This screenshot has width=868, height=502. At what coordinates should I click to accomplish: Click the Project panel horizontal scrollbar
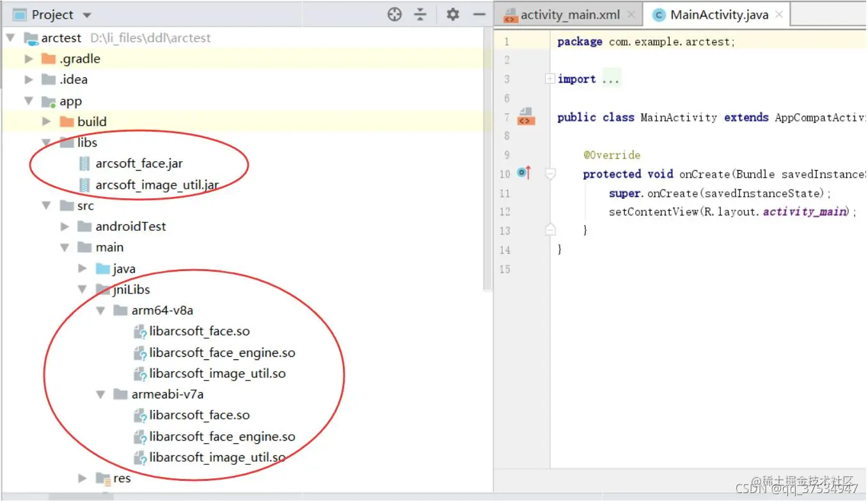pos(81,497)
